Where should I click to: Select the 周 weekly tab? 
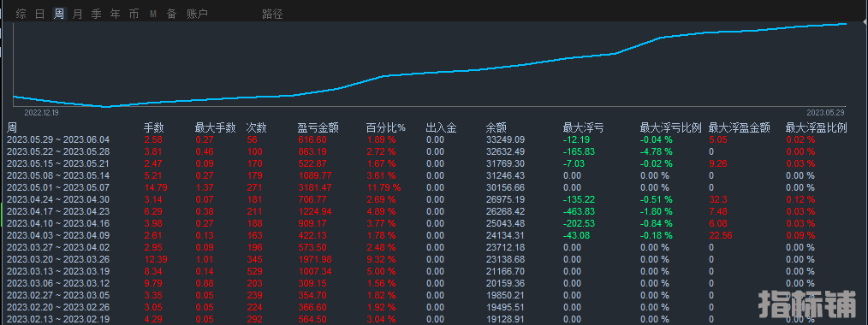coord(59,14)
